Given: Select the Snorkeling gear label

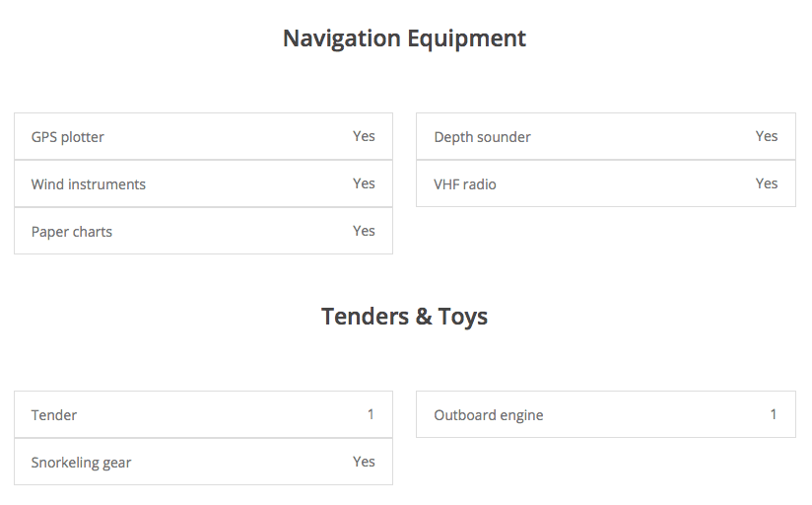Looking at the screenshot, I should pyautogui.click(x=81, y=463).
